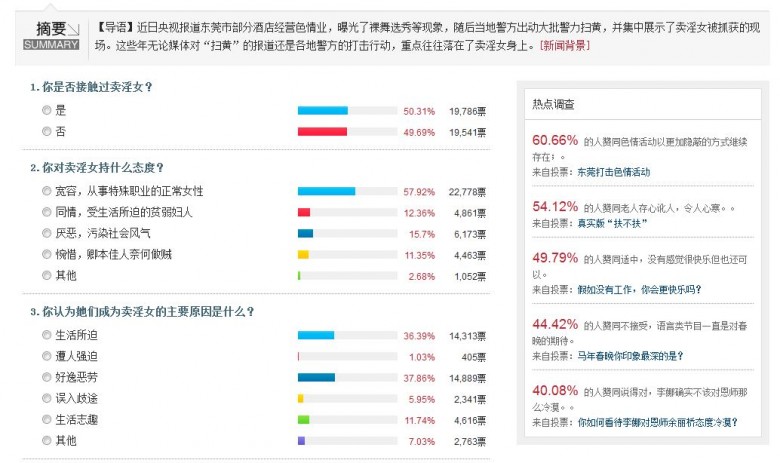This screenshot has width=780, height=463.
Task: Pick 其他 under question 2
Action: pos(47,276)
